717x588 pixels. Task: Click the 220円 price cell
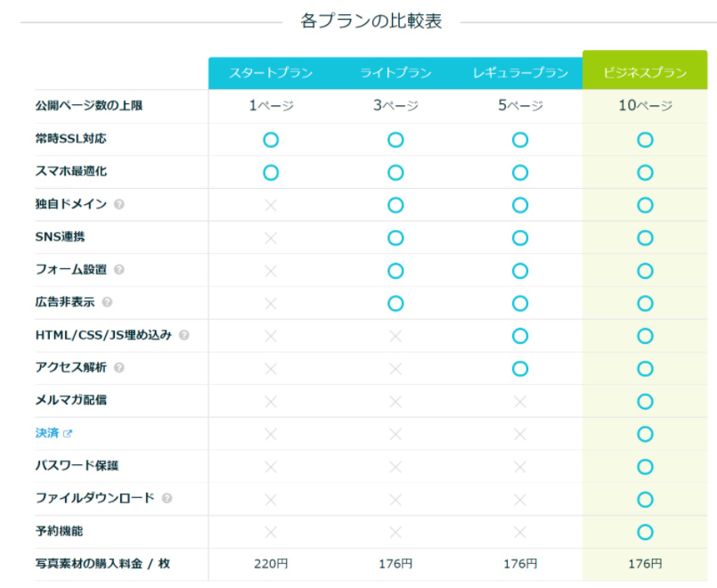pos(271,564)
